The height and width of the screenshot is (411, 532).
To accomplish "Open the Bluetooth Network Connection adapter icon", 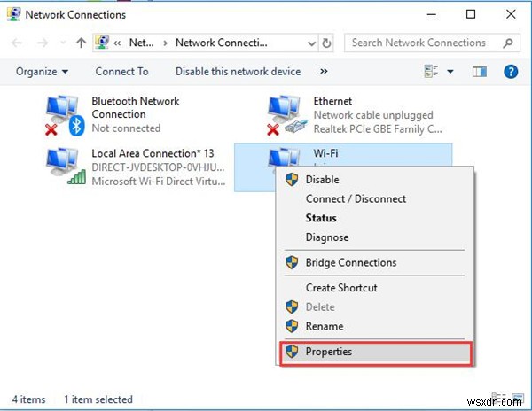I will point(64,114).
